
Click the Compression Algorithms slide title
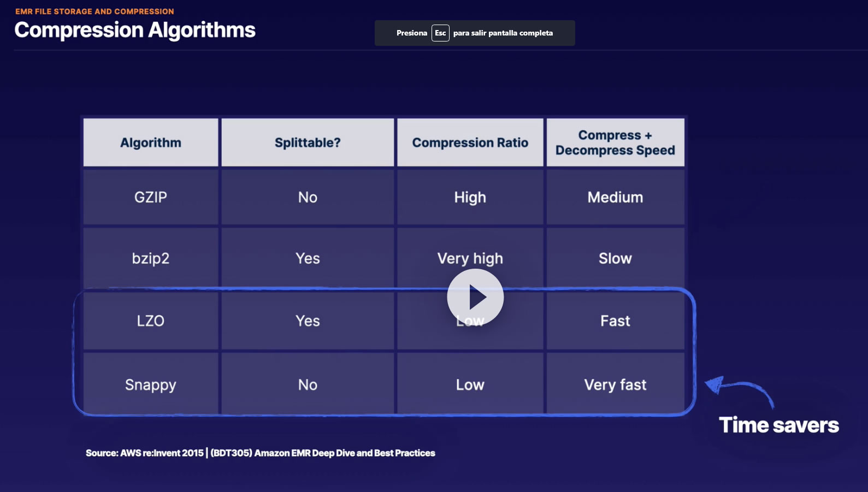(135, 30)
